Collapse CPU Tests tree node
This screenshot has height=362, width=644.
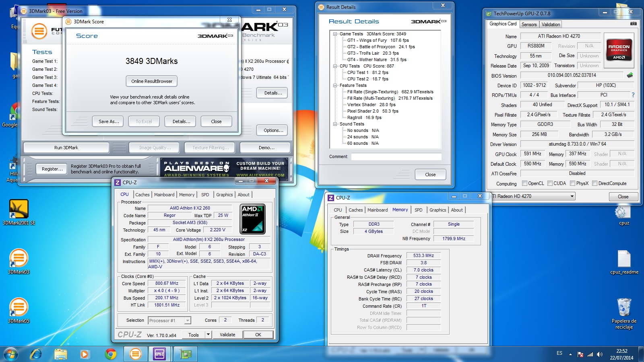click(335, 66)
